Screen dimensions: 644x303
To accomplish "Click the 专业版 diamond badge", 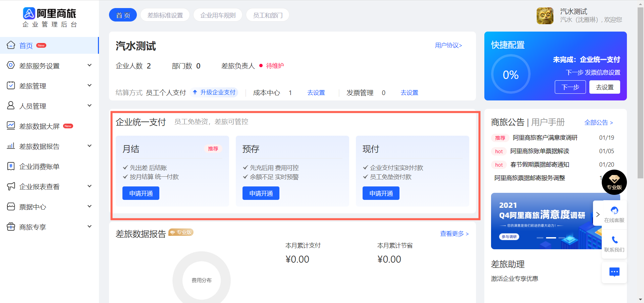I will pyautogui.click(x=614, y=182).
